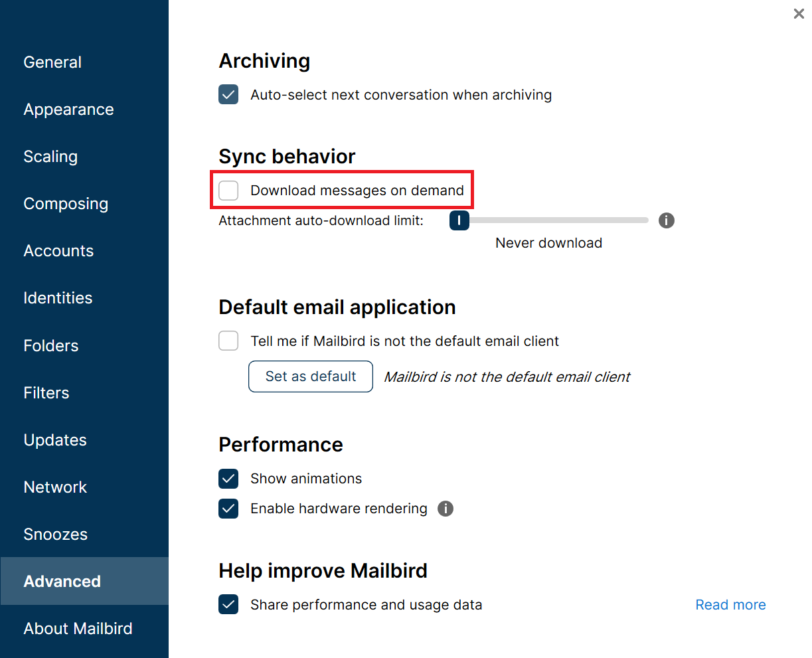This screenshot has height=658, width=812.
Task: Click the Performance heading
Action: click(281, 445)
